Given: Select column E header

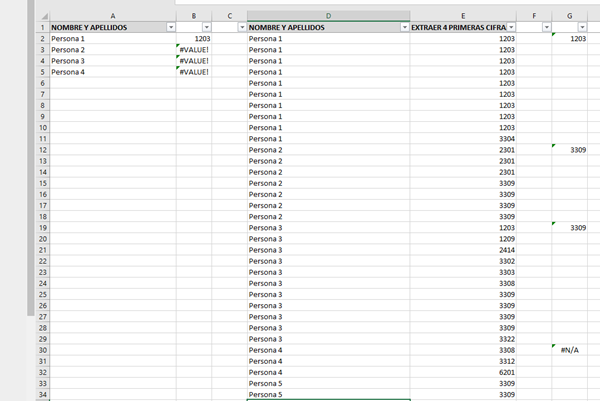Looking at the screenshot, I should point(463,16).
